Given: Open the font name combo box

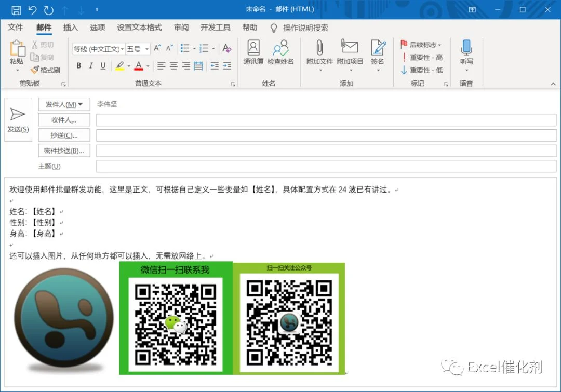Looking at the screenshot, I should [x=98, y=49].
